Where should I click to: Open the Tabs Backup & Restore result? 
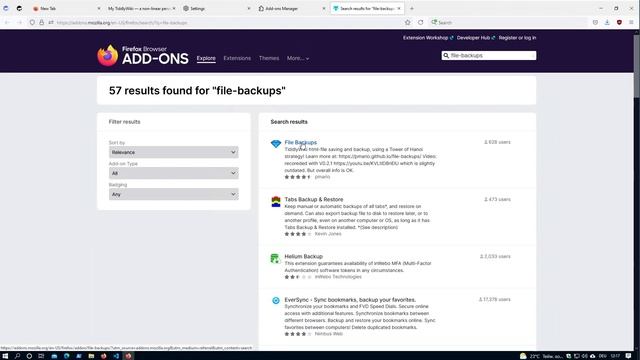(x=313, y=200)
